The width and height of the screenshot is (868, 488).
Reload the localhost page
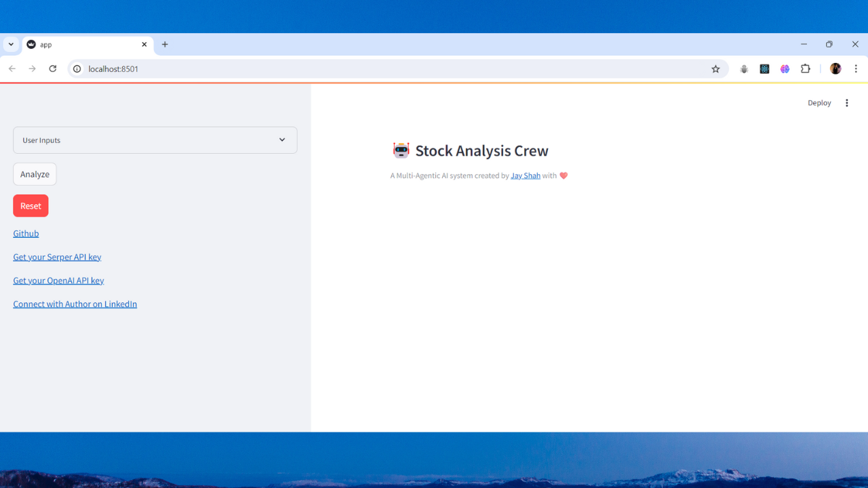click(x=53, y=68)
